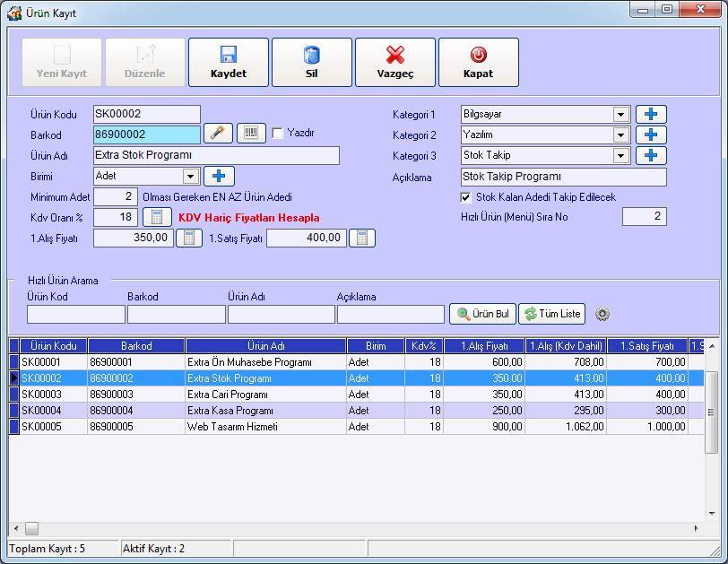Click grid vertical scrollbar down arrow
The height and width of the screenshot is (564, 728).
tap(712, 514)
